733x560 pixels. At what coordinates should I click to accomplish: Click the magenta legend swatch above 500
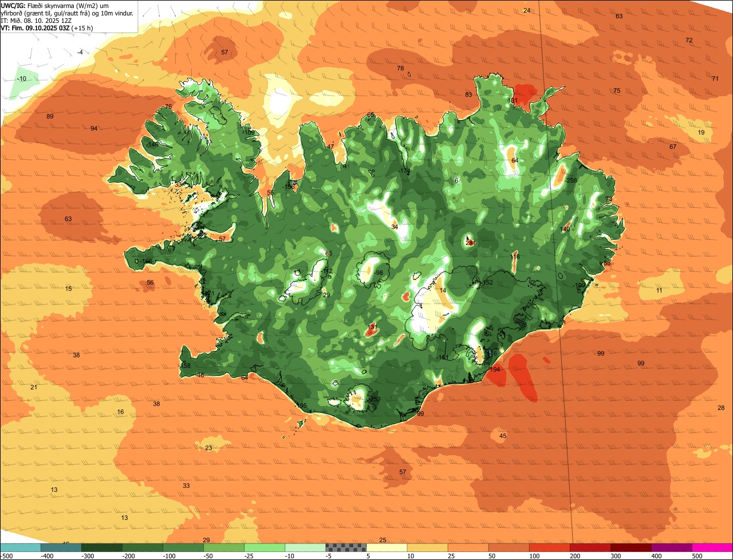(x=712, y=547)
